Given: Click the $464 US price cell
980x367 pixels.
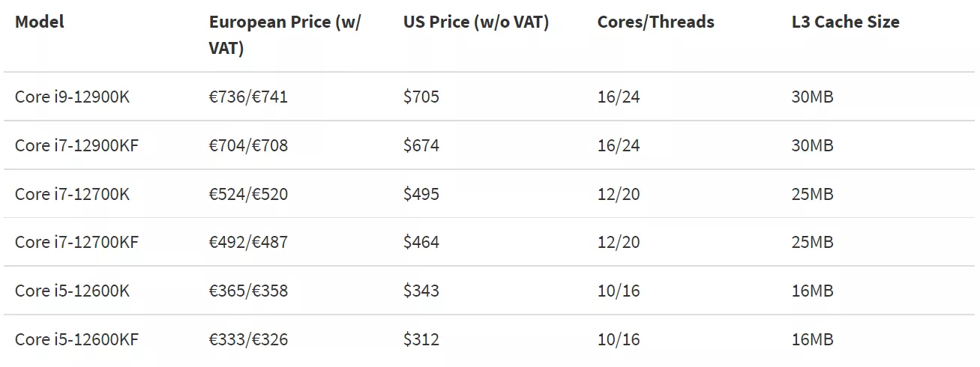Looking at the screenshot, I should point(421,242).
